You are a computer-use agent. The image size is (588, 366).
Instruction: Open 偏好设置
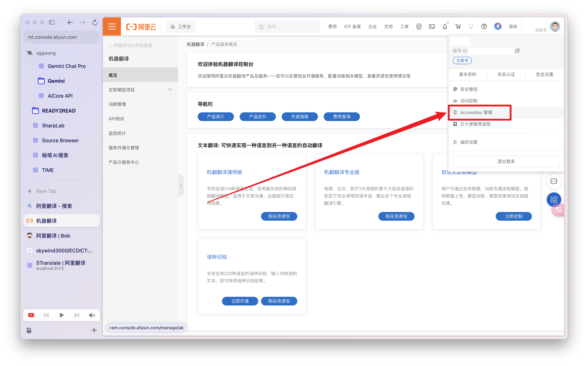point(506,142)
